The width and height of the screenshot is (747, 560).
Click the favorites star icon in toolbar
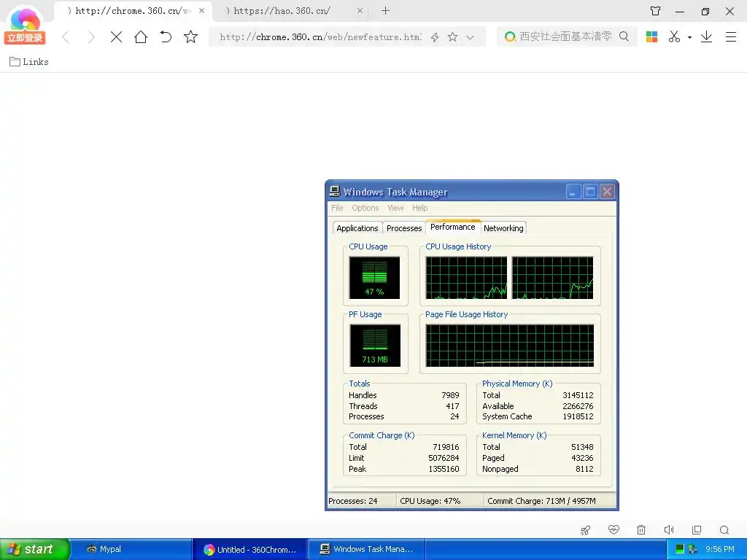(x=190, y=36)
